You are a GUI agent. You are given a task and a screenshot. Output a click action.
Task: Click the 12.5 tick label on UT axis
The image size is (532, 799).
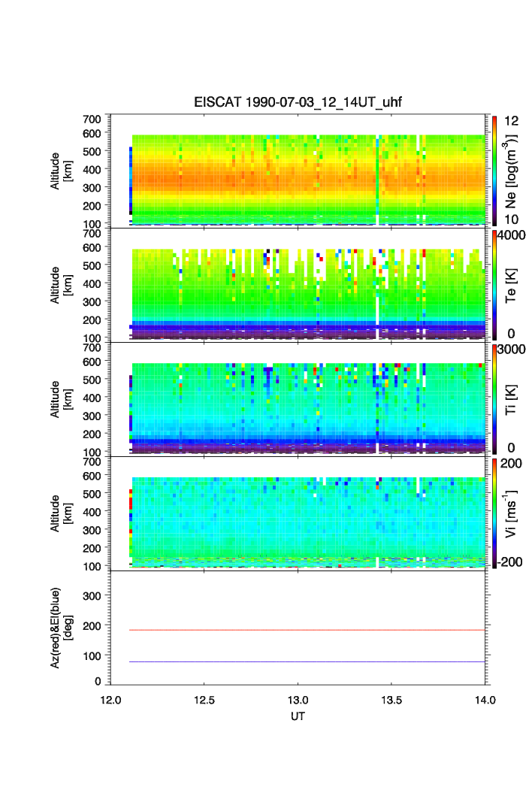click(x=204, y=701)
